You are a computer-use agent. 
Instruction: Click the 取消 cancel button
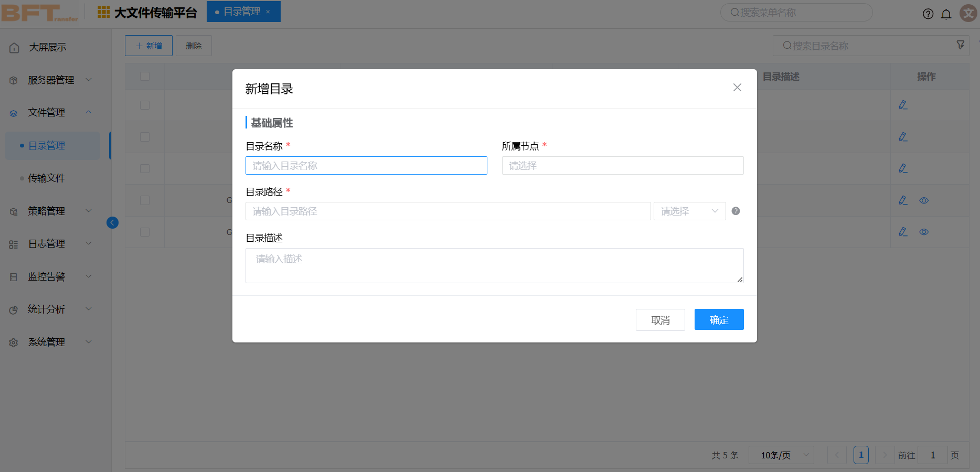(660, 320)
